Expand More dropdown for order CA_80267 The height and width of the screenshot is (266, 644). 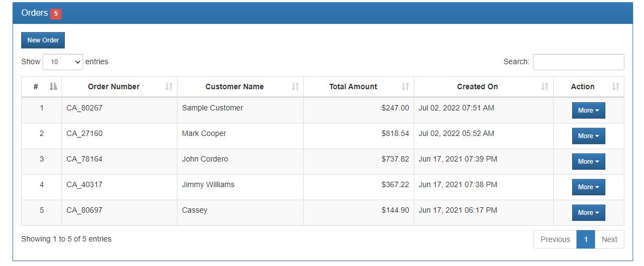coord(588,110)
